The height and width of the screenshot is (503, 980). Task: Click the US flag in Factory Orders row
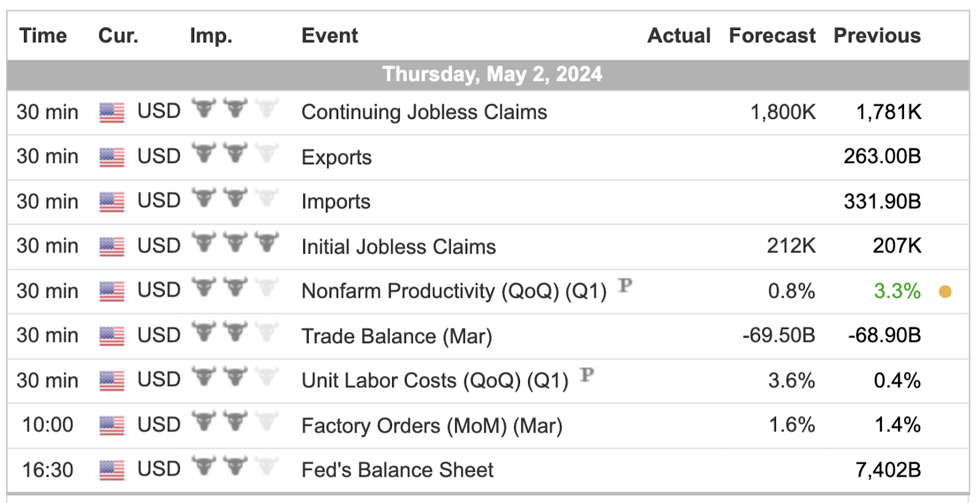pos(111,426)
